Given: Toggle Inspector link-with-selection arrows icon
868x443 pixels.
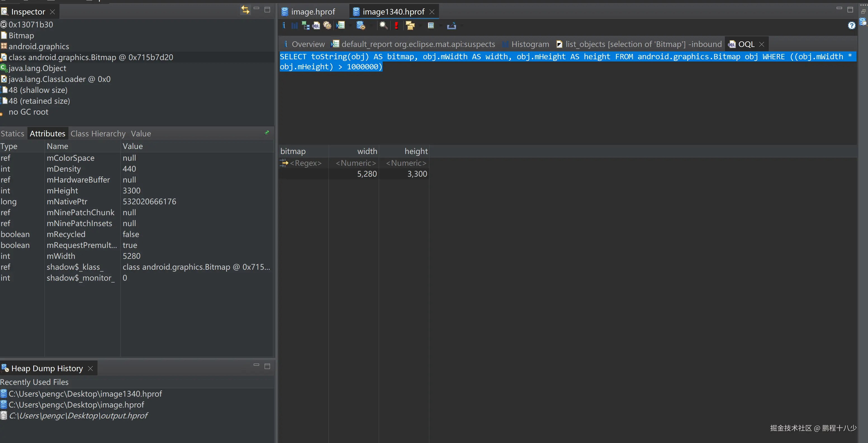Looking at the screenshot, I should pos(245,10).
